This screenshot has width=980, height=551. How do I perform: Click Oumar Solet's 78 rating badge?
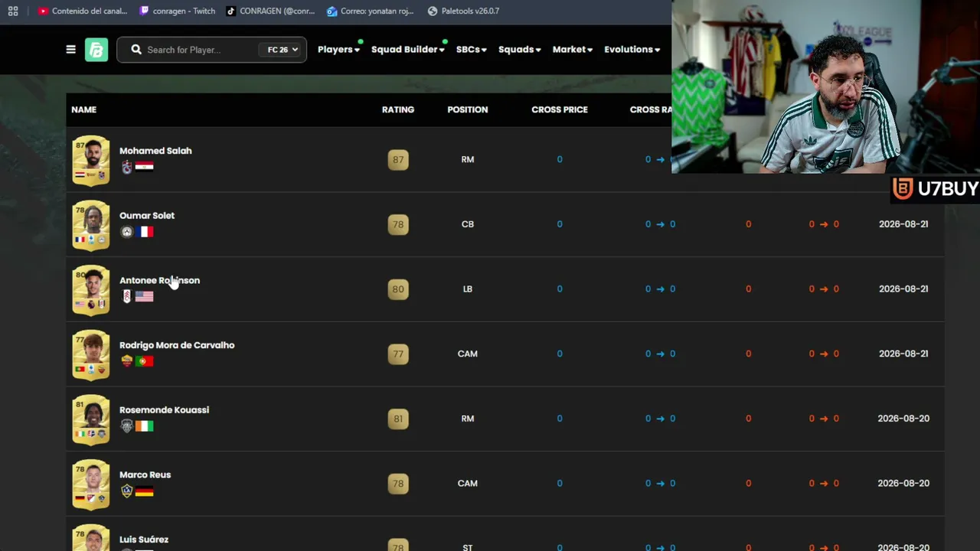pos(398,224)
